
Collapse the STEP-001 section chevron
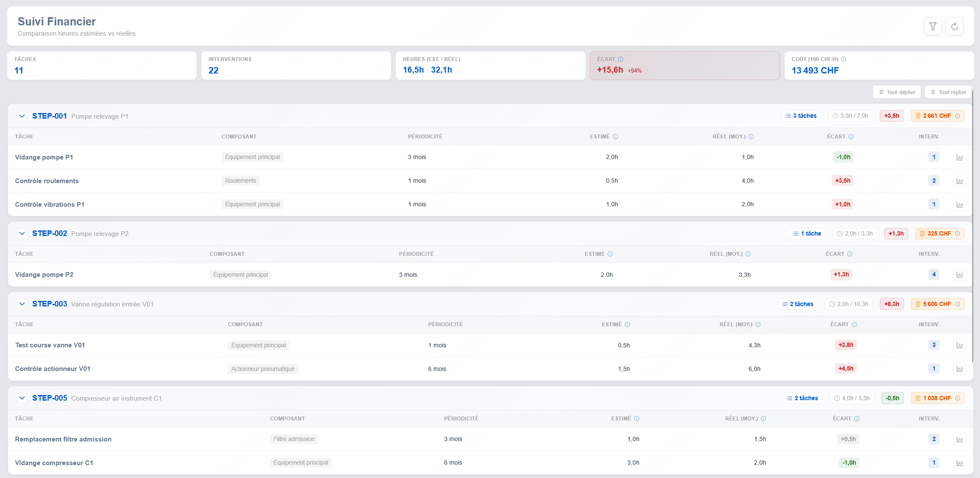[x=22, y=116]
